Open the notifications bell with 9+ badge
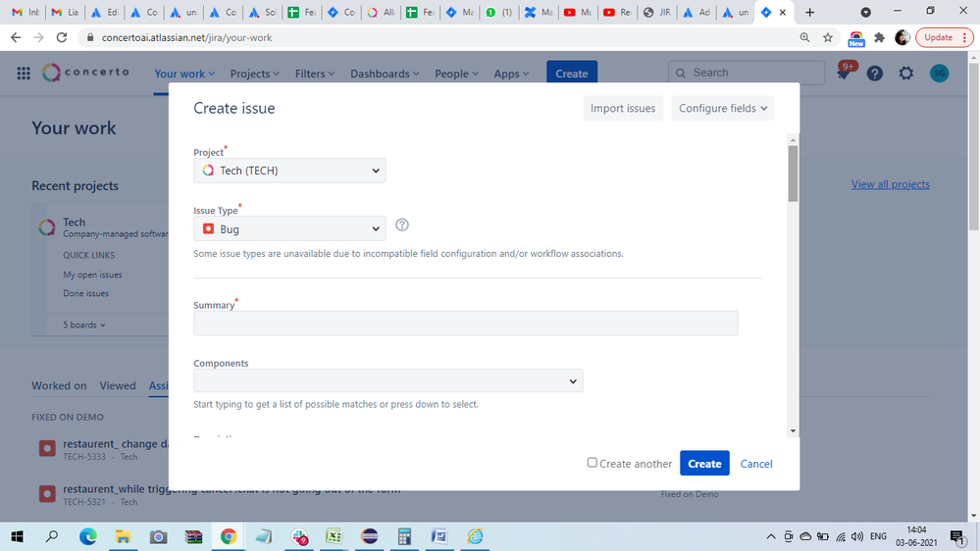 tap(844, 73)
